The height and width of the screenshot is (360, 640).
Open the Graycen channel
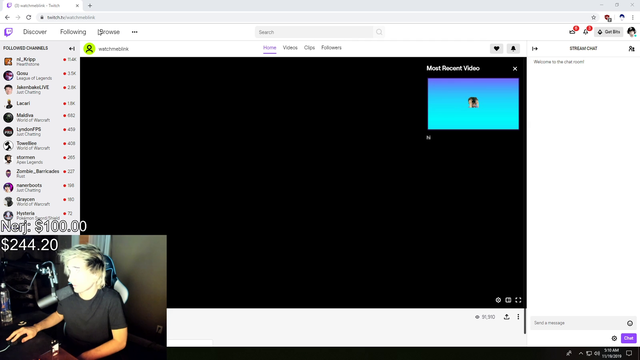(x=40, y=201)
